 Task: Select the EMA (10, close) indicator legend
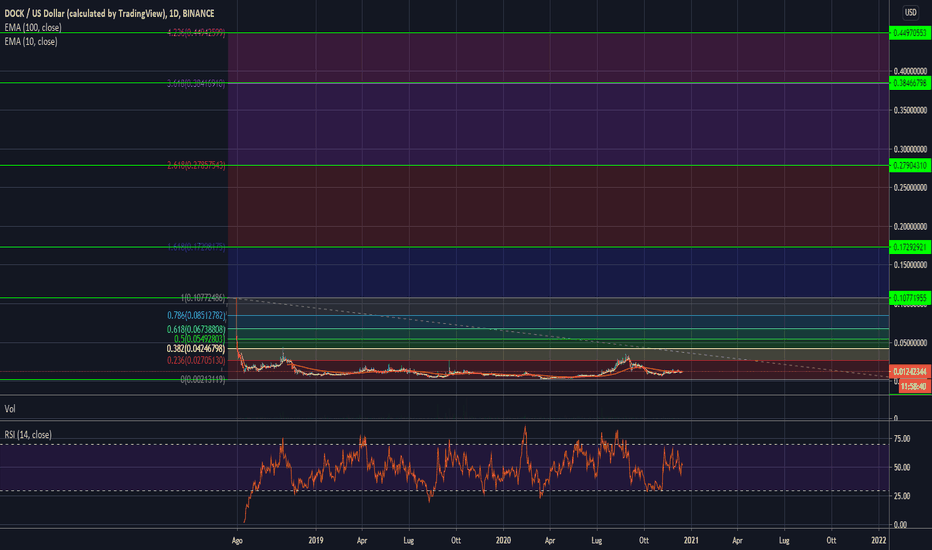tap(31, 42)
